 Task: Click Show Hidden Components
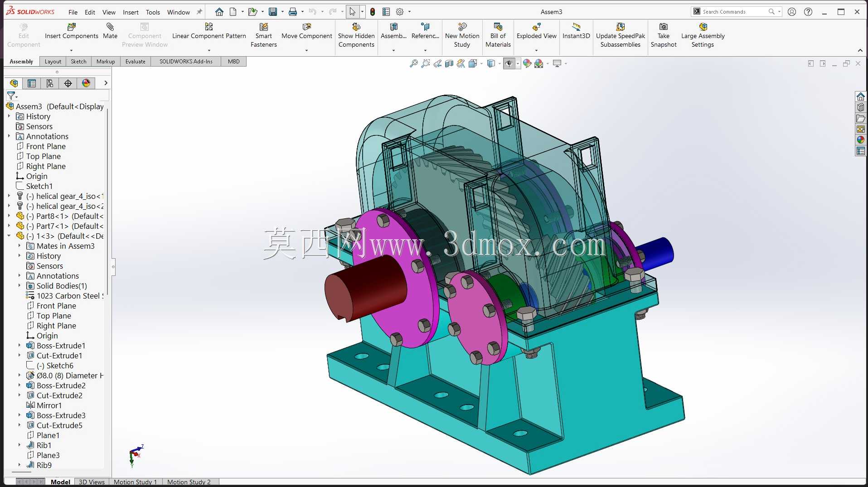pos(356,35)
